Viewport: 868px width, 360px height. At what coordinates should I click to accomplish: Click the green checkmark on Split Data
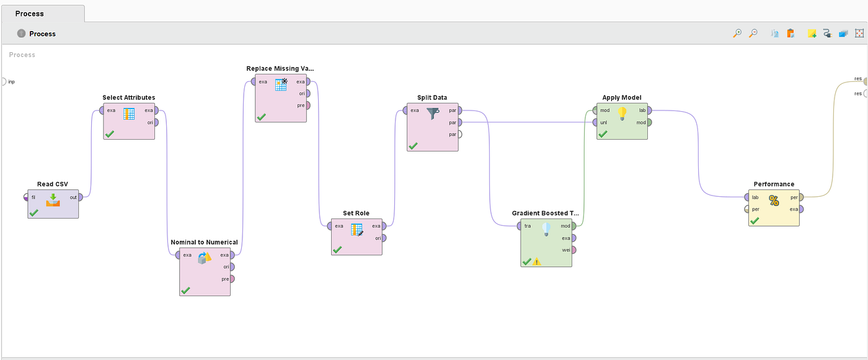413,146
